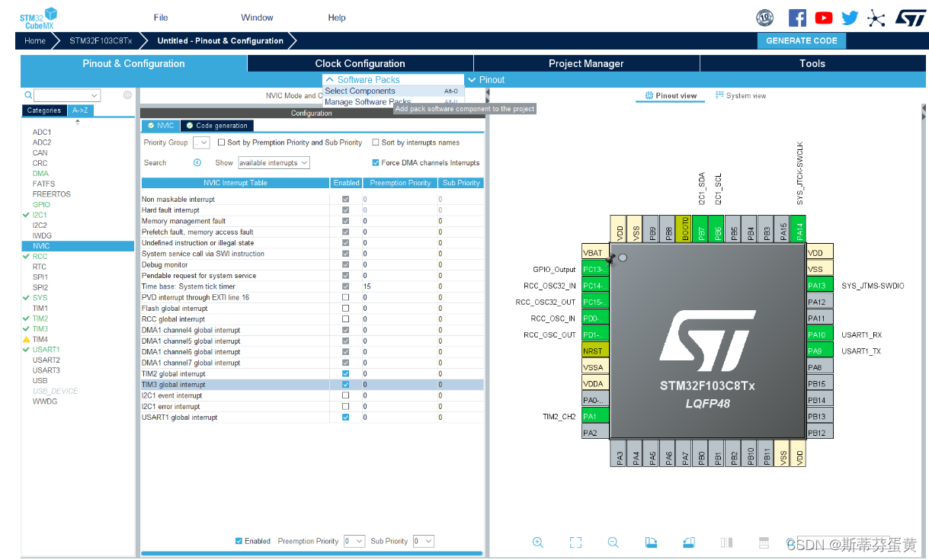Screen dimensions: 929x560
Task: Open the peripheral search combo box
Action: coord(67,95)
